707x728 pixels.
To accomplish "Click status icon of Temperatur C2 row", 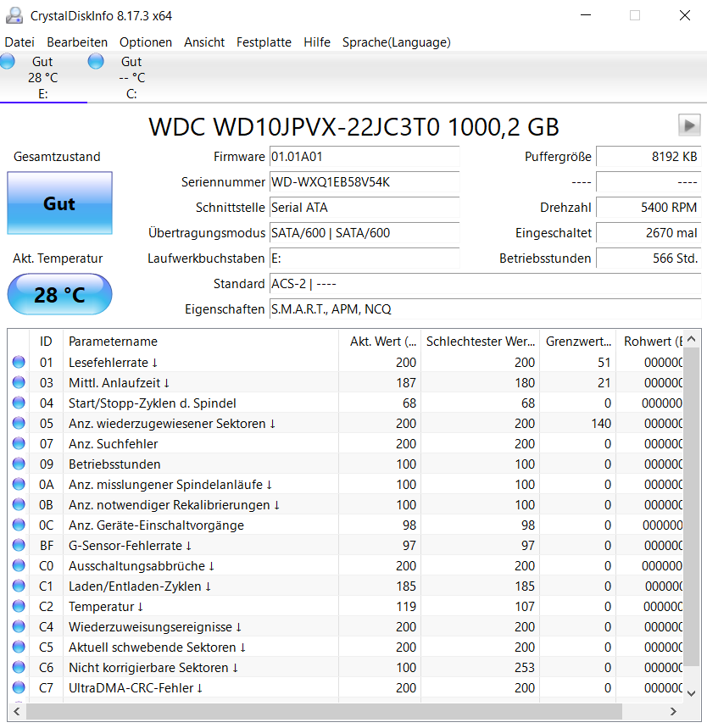I will pos(19,606).
